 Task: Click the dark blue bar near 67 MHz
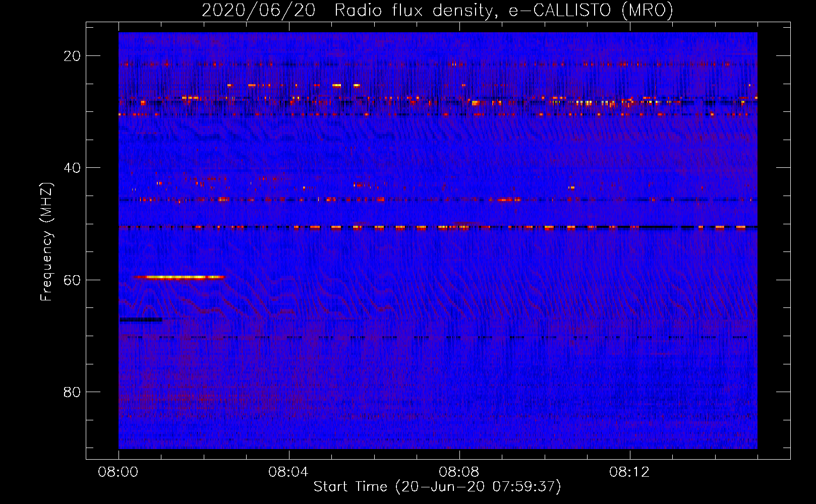point(141,320)
